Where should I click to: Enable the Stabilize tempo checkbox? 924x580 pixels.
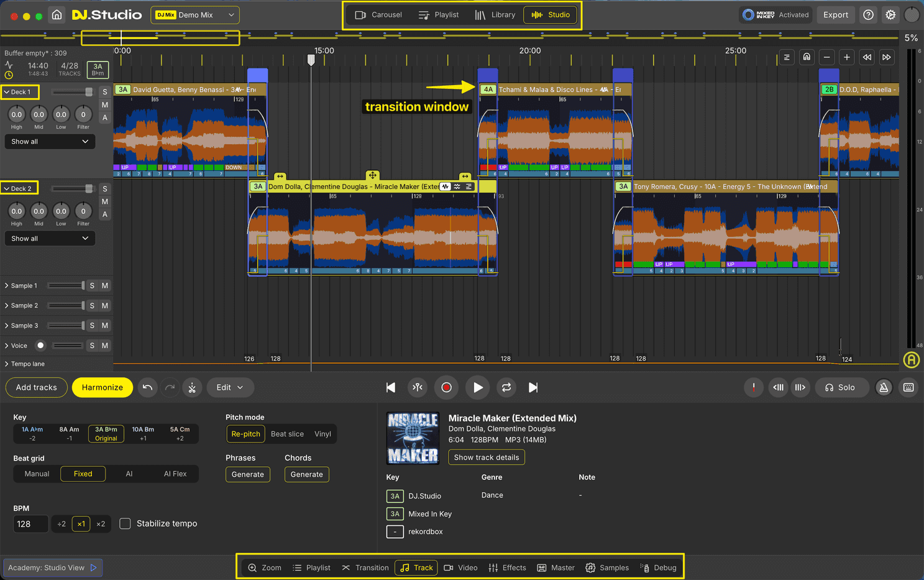point(125,523)
